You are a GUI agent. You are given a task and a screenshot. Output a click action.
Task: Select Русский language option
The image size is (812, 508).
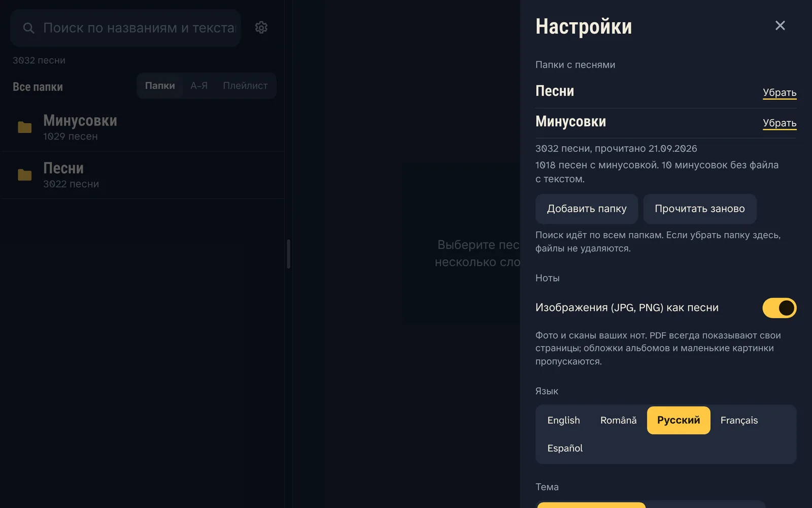tap(679, 420)
